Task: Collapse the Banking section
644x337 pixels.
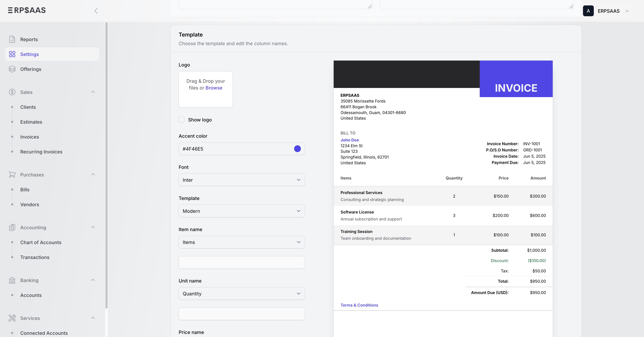Action: tap(93, 280)
